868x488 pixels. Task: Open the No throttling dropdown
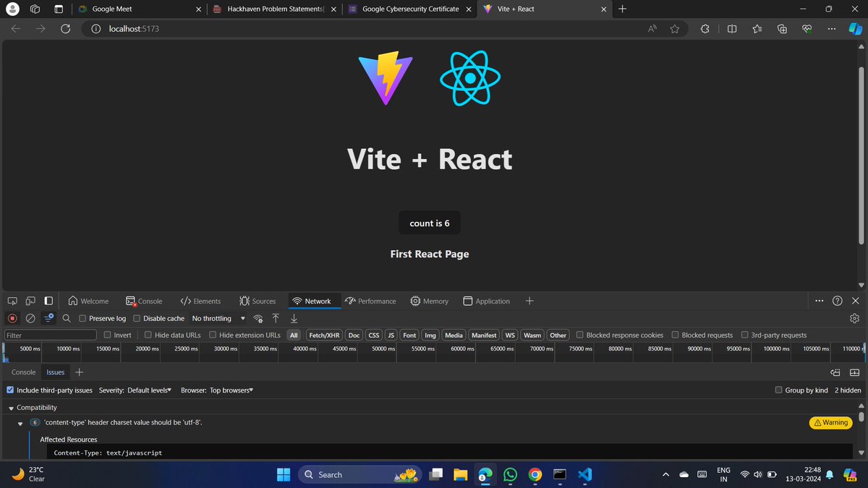[x=218, y=318]
